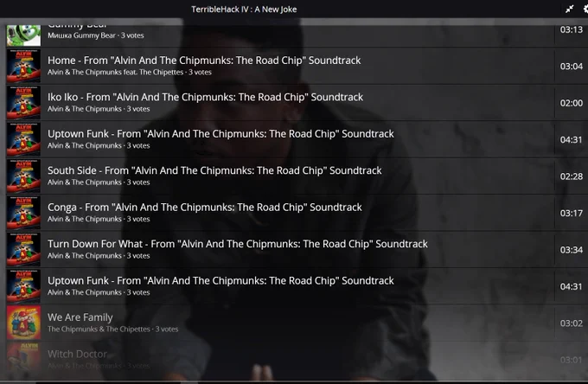Image resolution: width=588 pixels, height=384 pixels.
Task: Click the 03:04 duration of Home
Action: 571,67
